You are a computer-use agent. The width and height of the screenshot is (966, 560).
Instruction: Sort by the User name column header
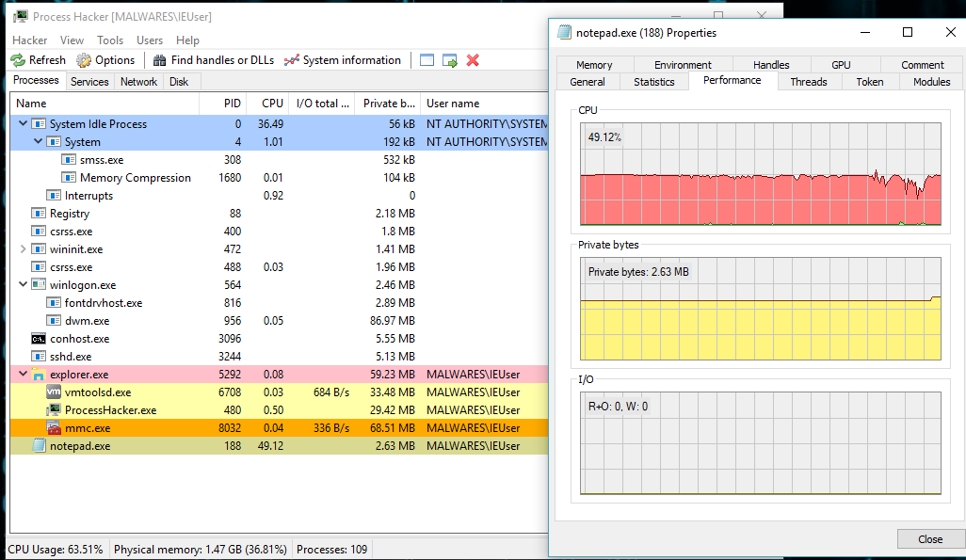pyautogui.click(x=485, y=104)
